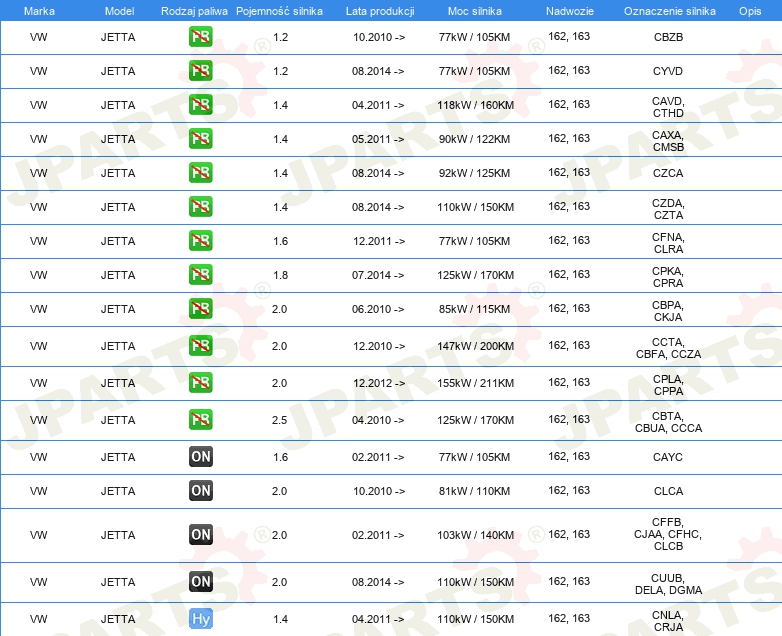Click ON diesel icon in 103kW / 140KM row

pos(200,534)
